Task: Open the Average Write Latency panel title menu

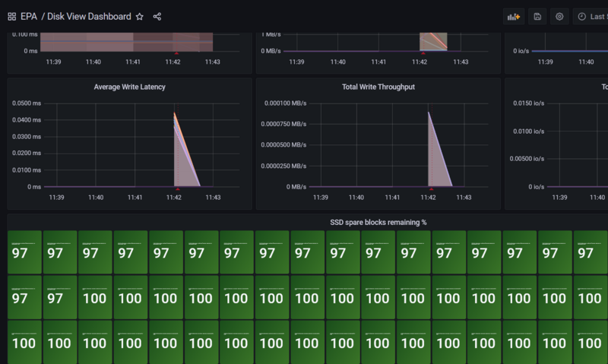Action: click(129, 87)
